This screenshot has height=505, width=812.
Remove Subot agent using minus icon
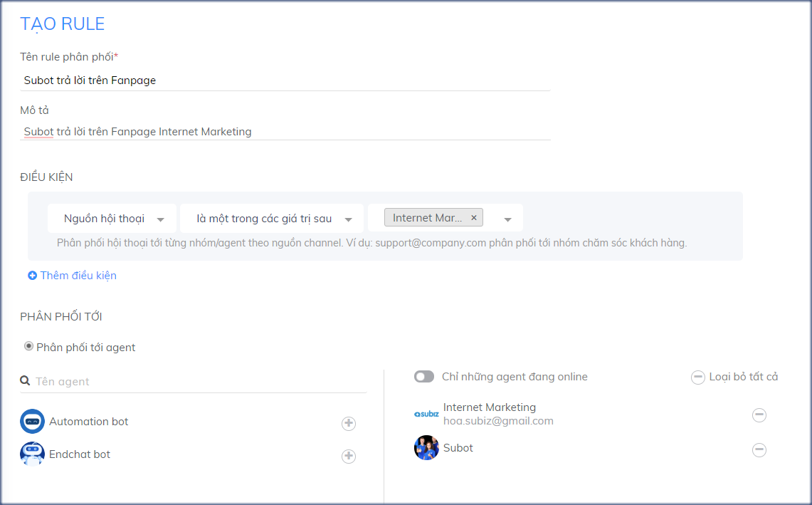(x=759, y=449)
